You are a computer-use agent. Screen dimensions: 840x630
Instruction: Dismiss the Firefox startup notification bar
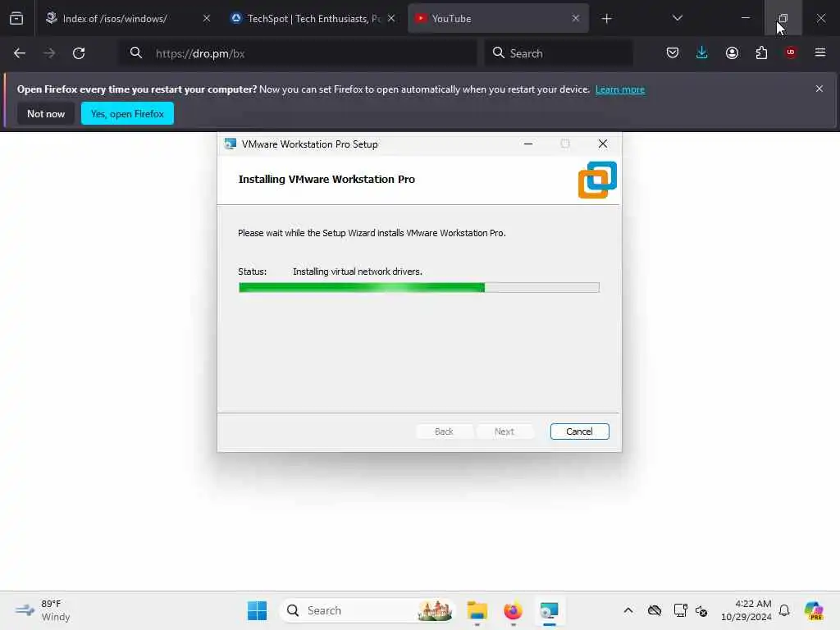(x=819, y=89)
